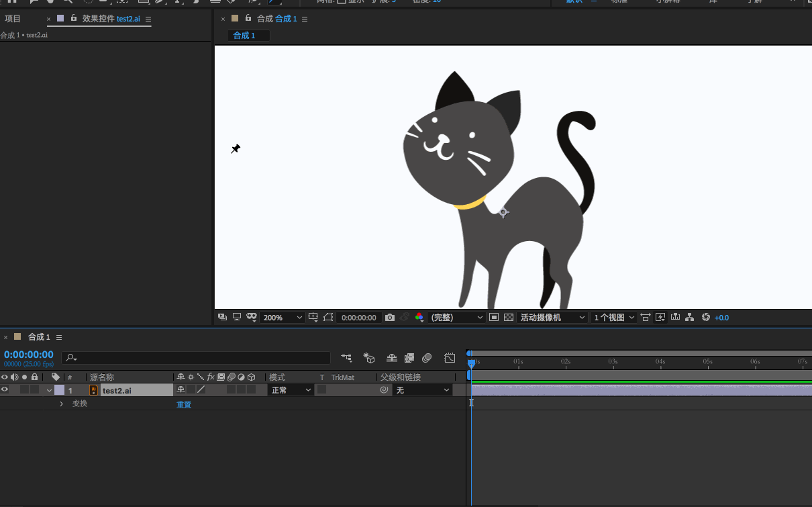The image size is (812, 507).
Task: Toggle the lock on 效果控件 panel
Action: (x=74, y=19)
